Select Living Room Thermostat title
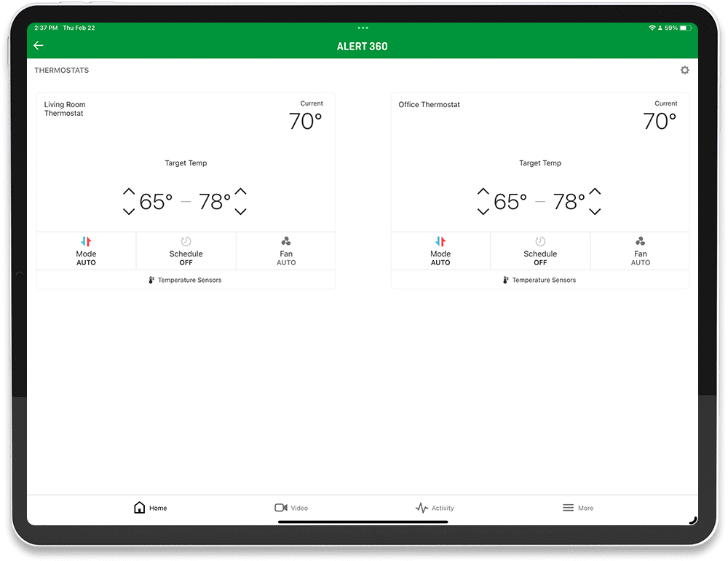728x561 pixels. tap(65, 109)
